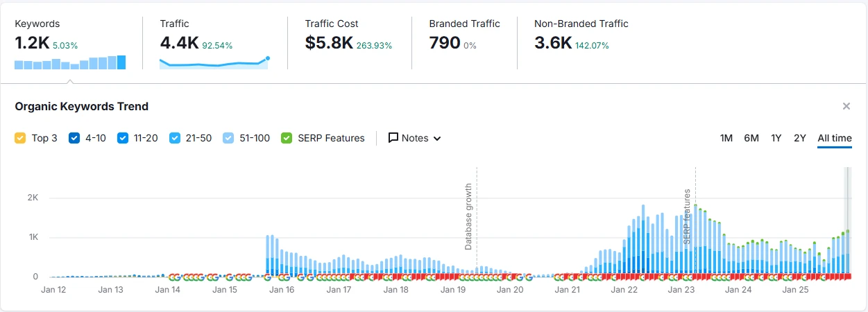
Task: Expand the Branded Traffic metric card
Action: [x=463, y=36]
